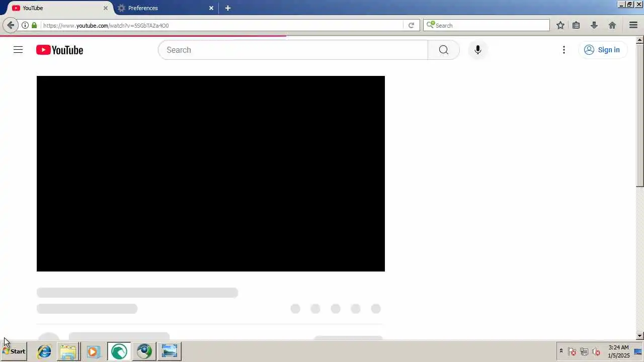Image resolution: width=644 pixels, height=362 pixels.
Task: Open Windows Media Player taskbar icon
Action: [93, 351]
